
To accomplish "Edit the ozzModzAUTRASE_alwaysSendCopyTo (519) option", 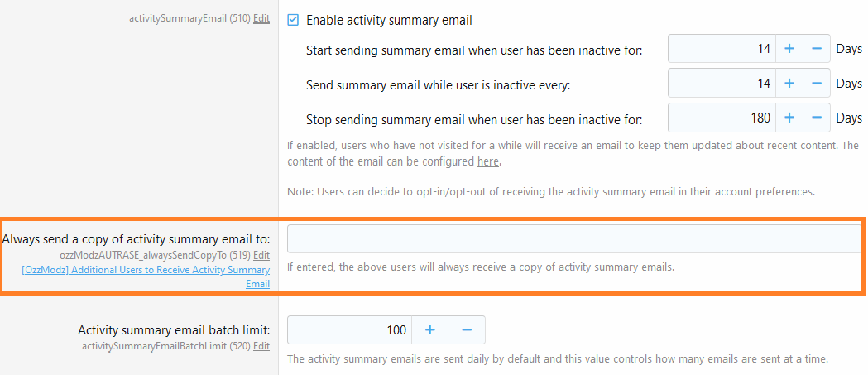I will point(261,255).
